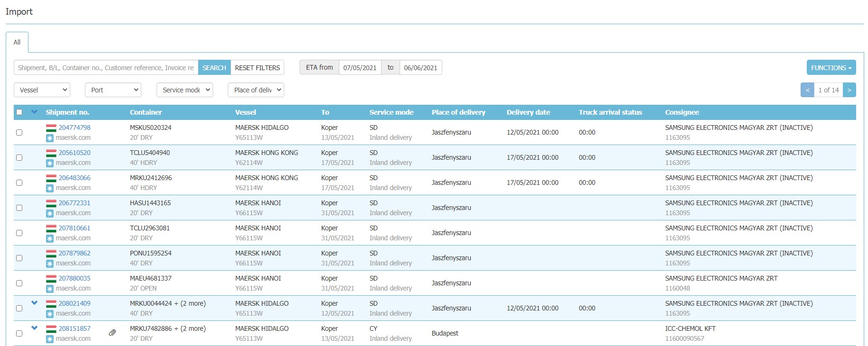The height and width of the screenshot is (346, 868).
Task: Expand containers for shipment 208021409
Action: click(x=34, y=302)
